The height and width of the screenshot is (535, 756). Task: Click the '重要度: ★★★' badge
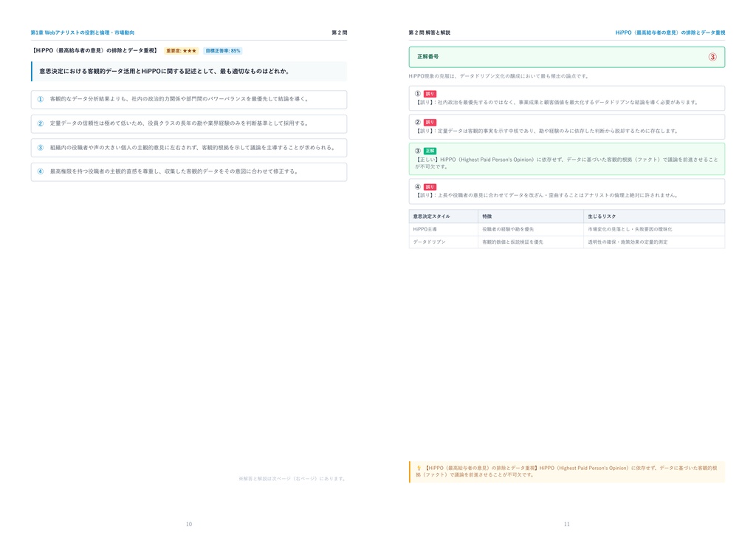coord(182,51)
